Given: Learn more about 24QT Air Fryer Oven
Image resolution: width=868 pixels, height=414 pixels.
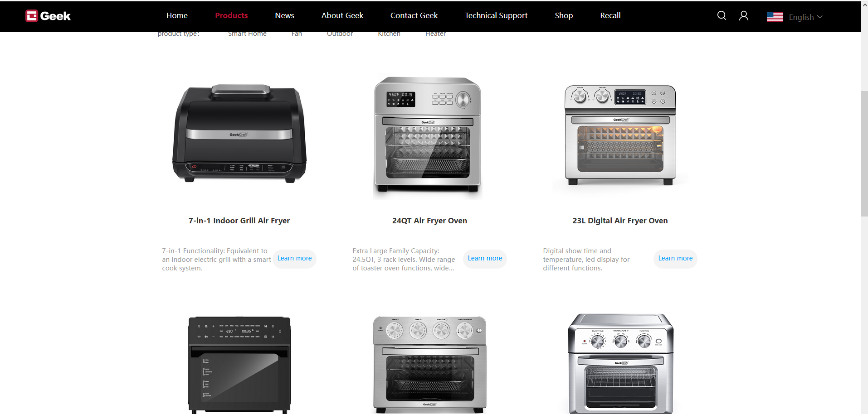Looking at the screenshot, I should (x=485, y=258).
